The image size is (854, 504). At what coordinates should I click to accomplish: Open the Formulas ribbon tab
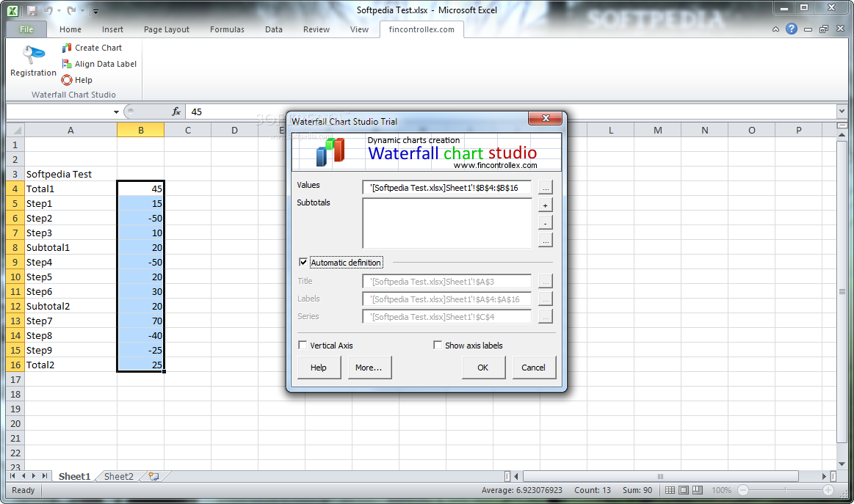pyautogui.click(x=227, y=29)
